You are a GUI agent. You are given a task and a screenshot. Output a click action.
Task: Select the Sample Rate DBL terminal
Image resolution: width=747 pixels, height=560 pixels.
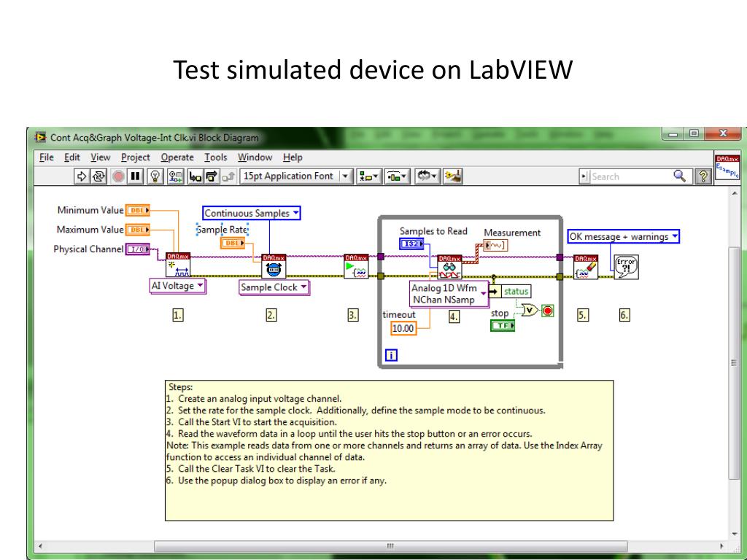click(233, 243)
